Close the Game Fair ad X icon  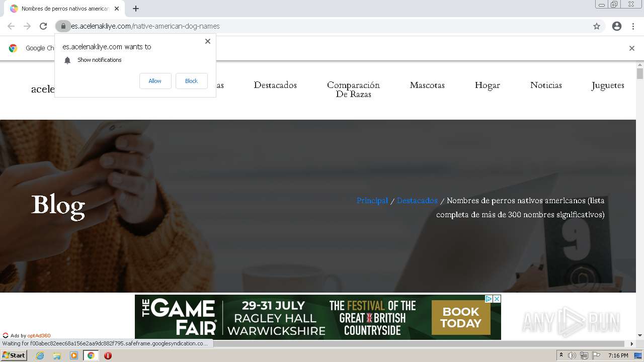(497, 299)
